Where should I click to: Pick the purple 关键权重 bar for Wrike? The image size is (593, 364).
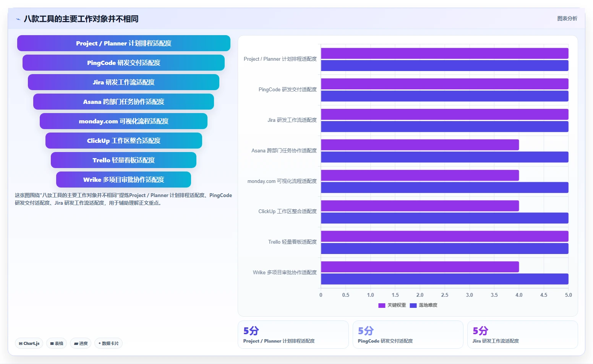point(420,267)
